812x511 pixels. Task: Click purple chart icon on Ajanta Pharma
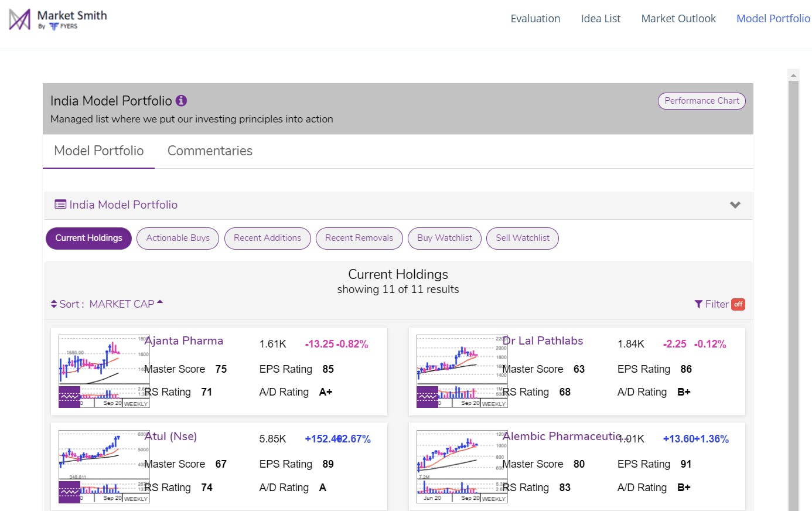pos(69,397)
